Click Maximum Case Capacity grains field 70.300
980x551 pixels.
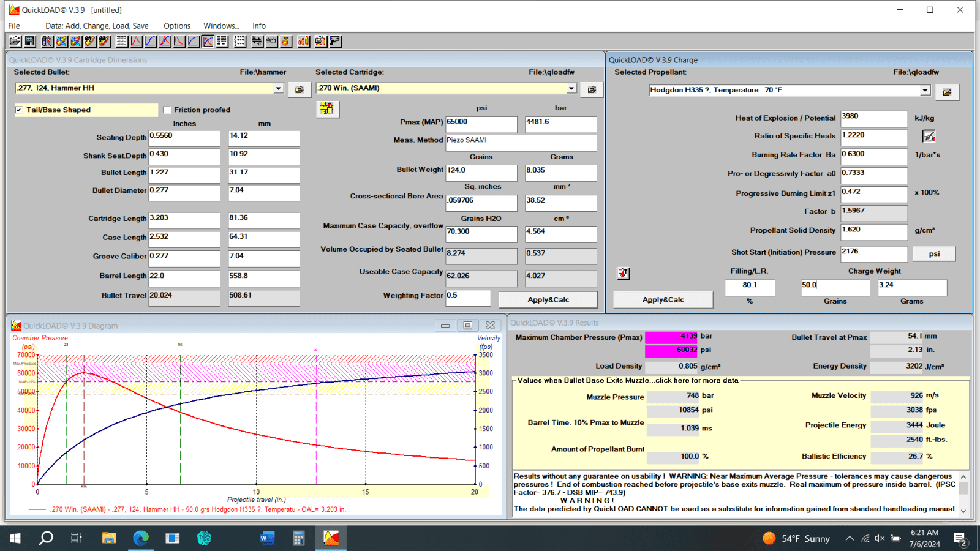tap(481, 234)
